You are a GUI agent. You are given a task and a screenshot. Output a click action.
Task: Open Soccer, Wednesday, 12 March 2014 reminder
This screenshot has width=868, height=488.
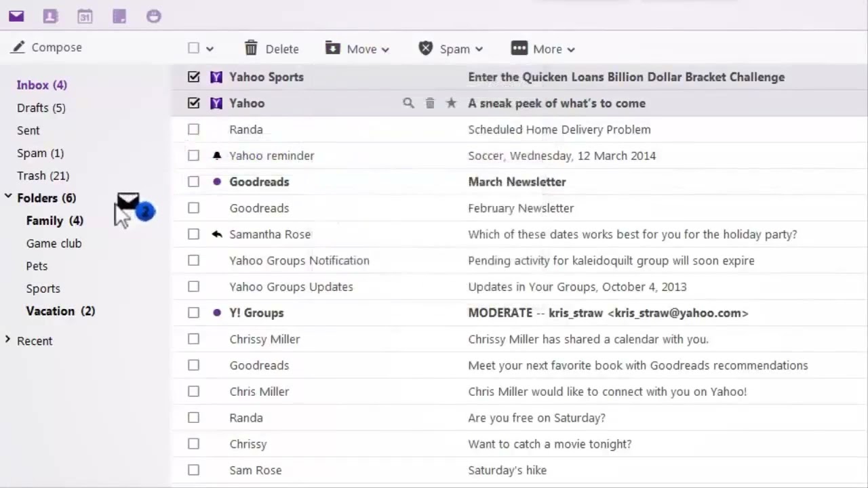click(562, 156)
